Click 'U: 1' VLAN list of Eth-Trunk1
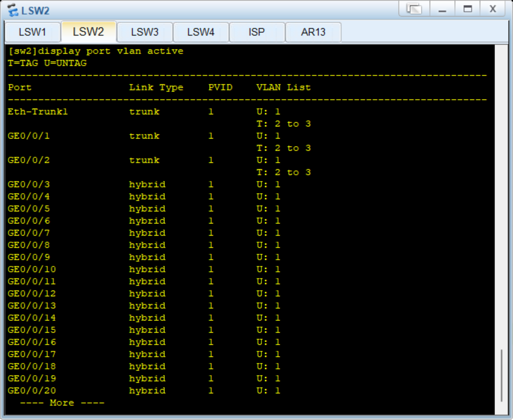513x420 pixels. point(268,112)
